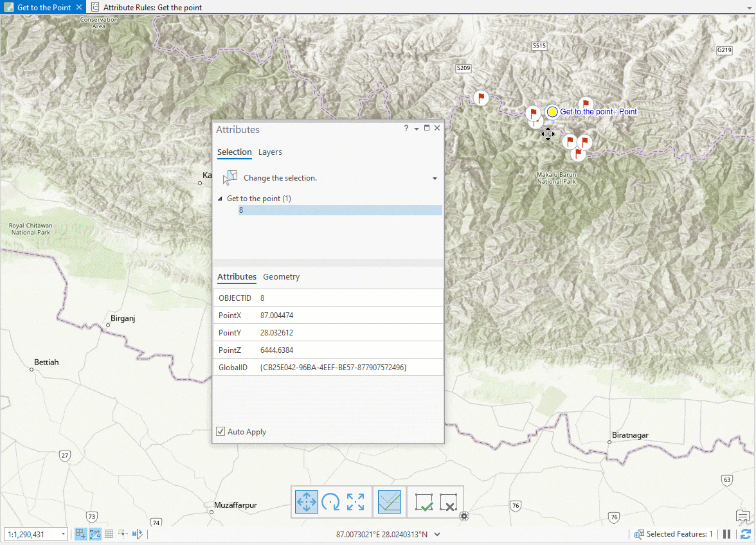Open Attributes pane help
The image size is (756, 545).
click(x=406, y=128)
